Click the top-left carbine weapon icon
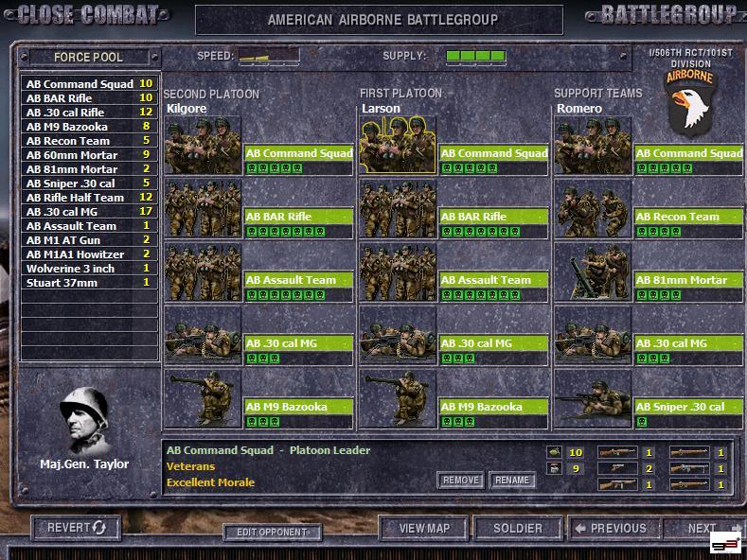The image size is (747, 560). pos(617,452)
